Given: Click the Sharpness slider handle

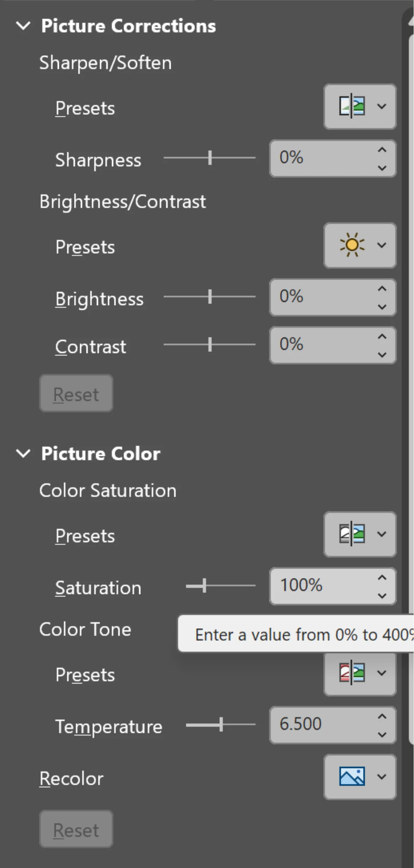Looking at the screenshot, I should tap(210, 158).
